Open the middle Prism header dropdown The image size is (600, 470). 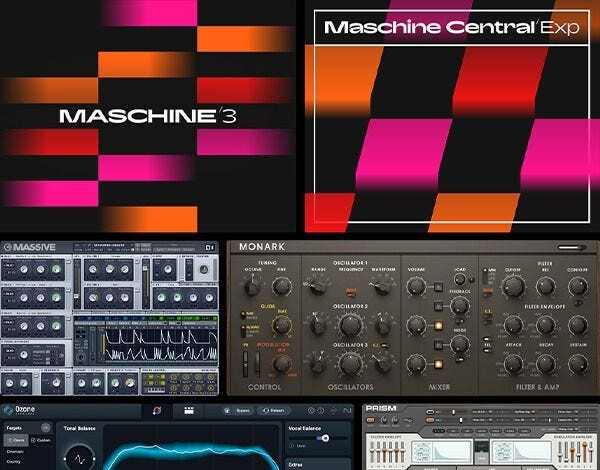[x=525, y=412]
